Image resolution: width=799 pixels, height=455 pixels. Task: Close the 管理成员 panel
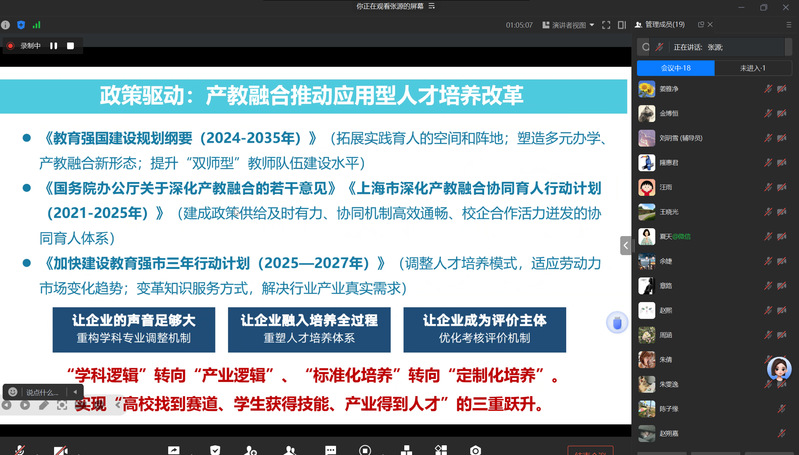[x=710, y=24]
